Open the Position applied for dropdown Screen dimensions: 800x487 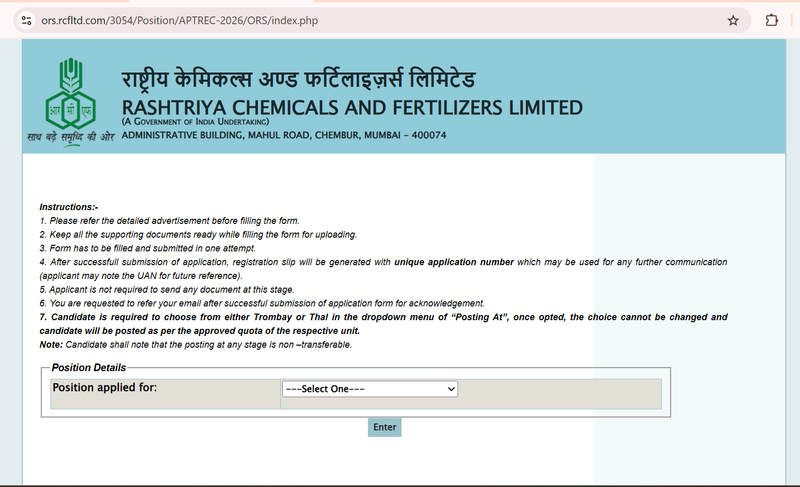370,389
